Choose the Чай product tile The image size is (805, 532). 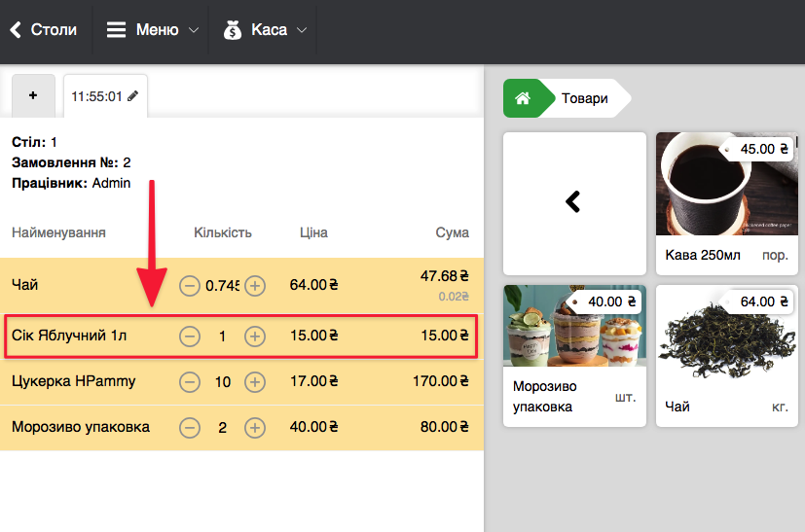click(727, 355)
